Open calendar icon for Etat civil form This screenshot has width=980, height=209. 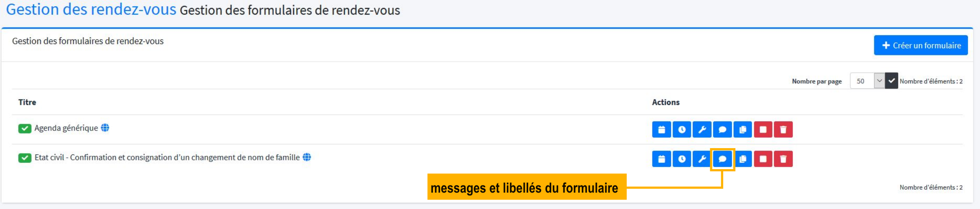click(662, 159)
